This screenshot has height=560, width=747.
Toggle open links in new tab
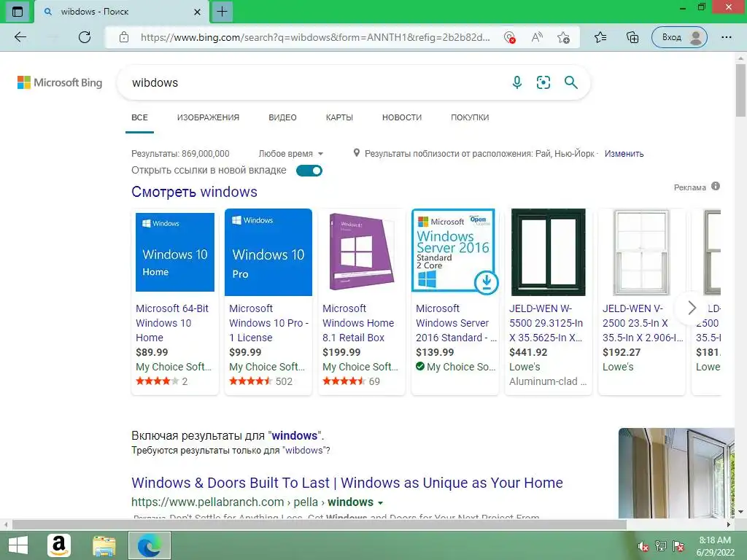click(309, 171)
